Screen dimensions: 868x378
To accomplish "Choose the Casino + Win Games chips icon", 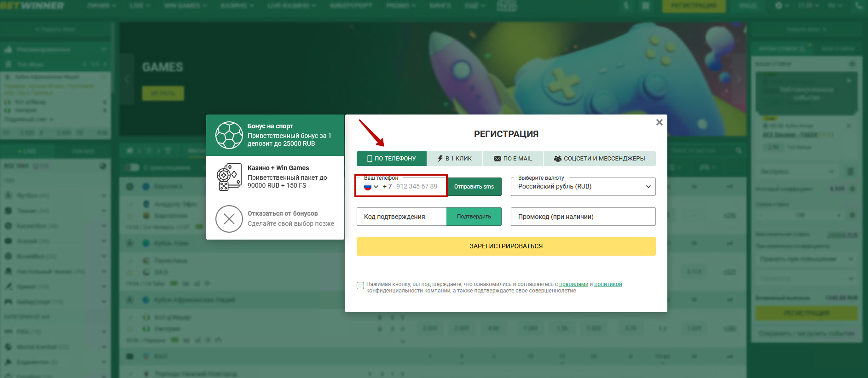I will point(229,177).
